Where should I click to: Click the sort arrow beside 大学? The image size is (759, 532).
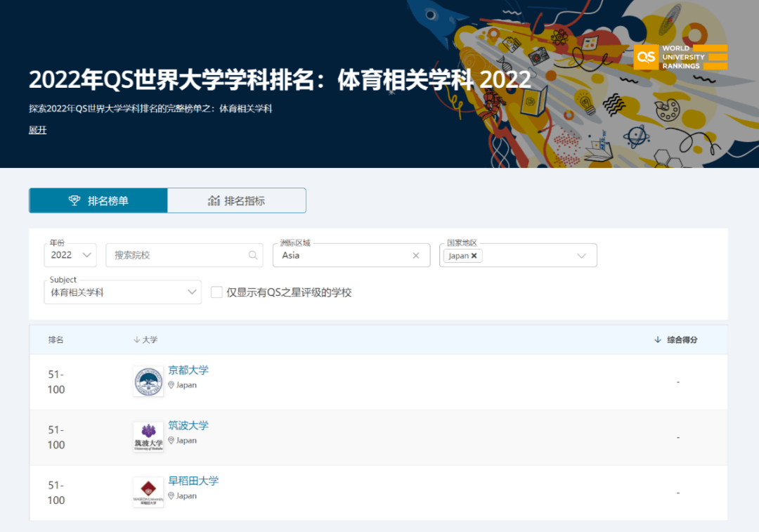(x=136, y=340)
